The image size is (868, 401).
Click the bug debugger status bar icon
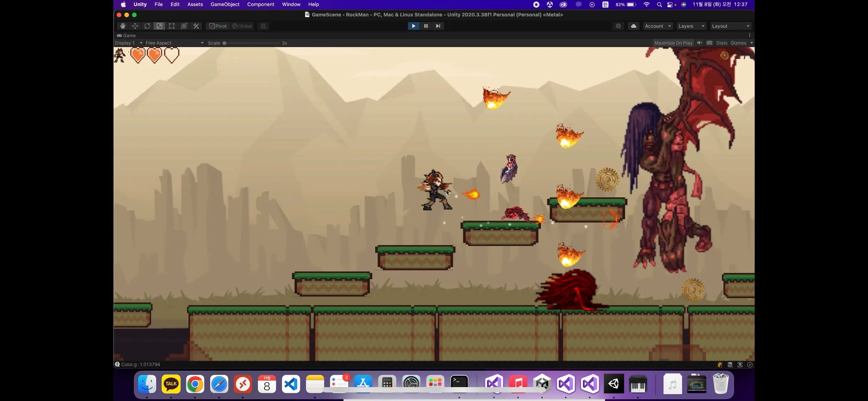(720, 365)
